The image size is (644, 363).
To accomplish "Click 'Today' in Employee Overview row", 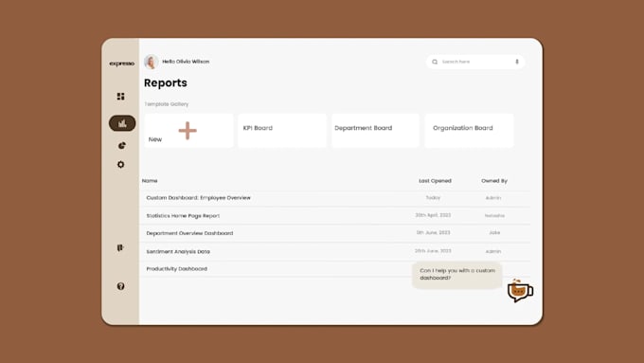I will coord(433,198).
